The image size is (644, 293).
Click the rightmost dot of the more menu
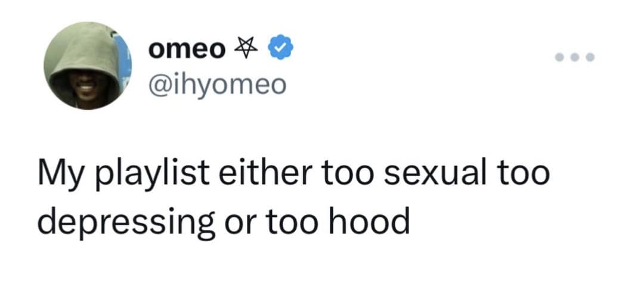tap(589, 58)
